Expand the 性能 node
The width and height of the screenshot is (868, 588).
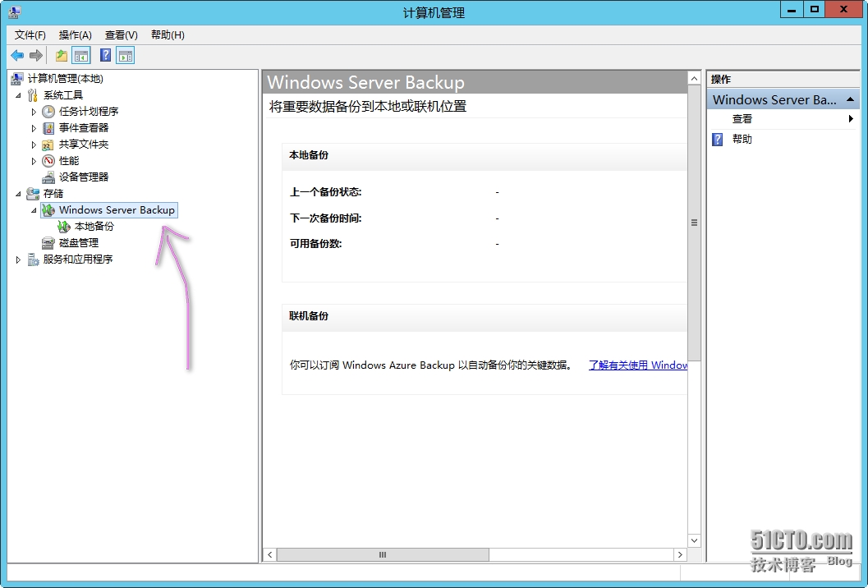[34, 161]
